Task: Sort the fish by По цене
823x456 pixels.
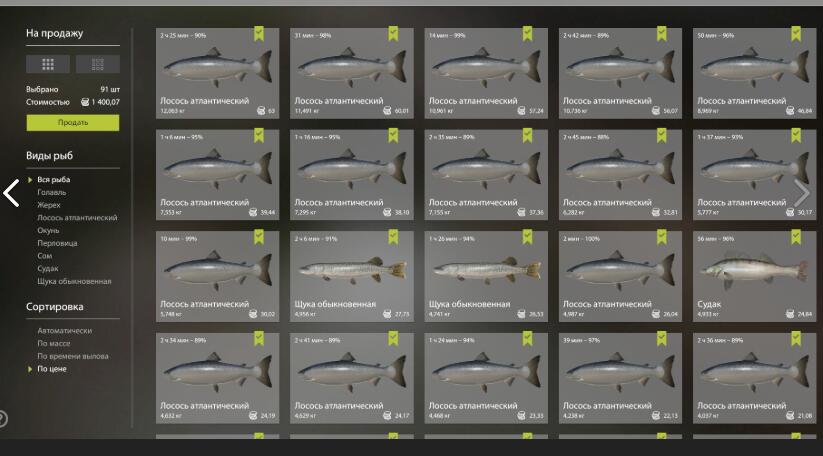Action: click(x=51, y=369)
